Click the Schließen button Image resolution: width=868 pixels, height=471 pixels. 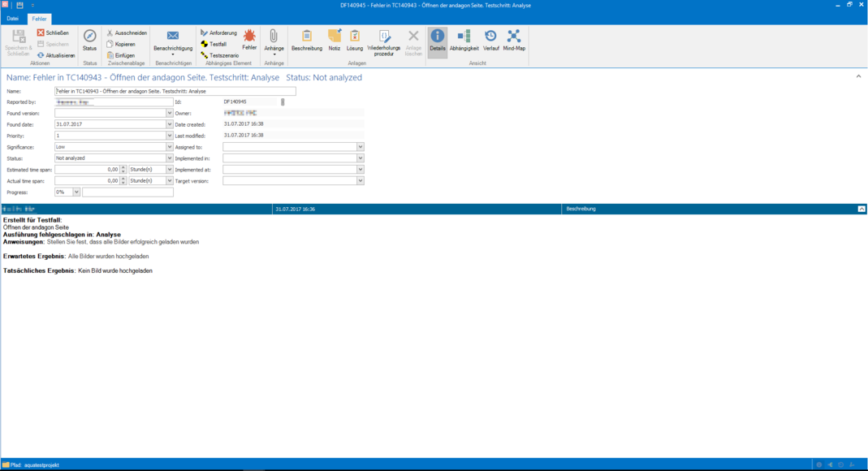coord(53,33)
